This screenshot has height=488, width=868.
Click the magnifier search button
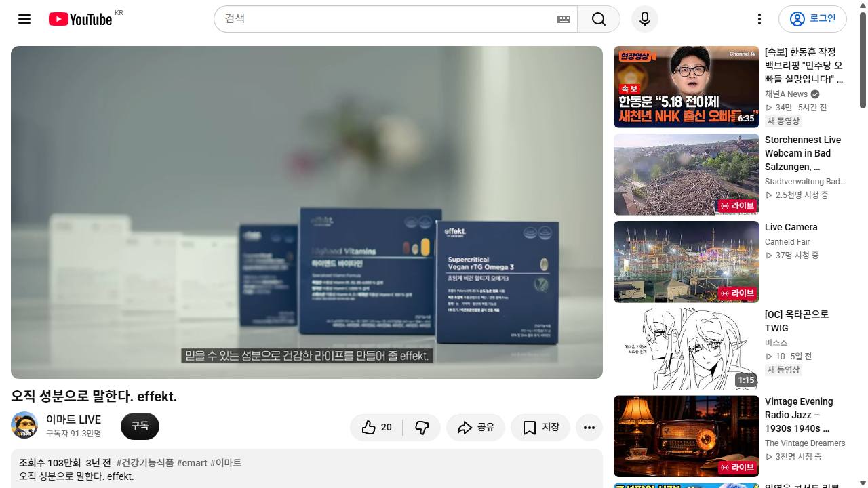(x=599, y=19)
